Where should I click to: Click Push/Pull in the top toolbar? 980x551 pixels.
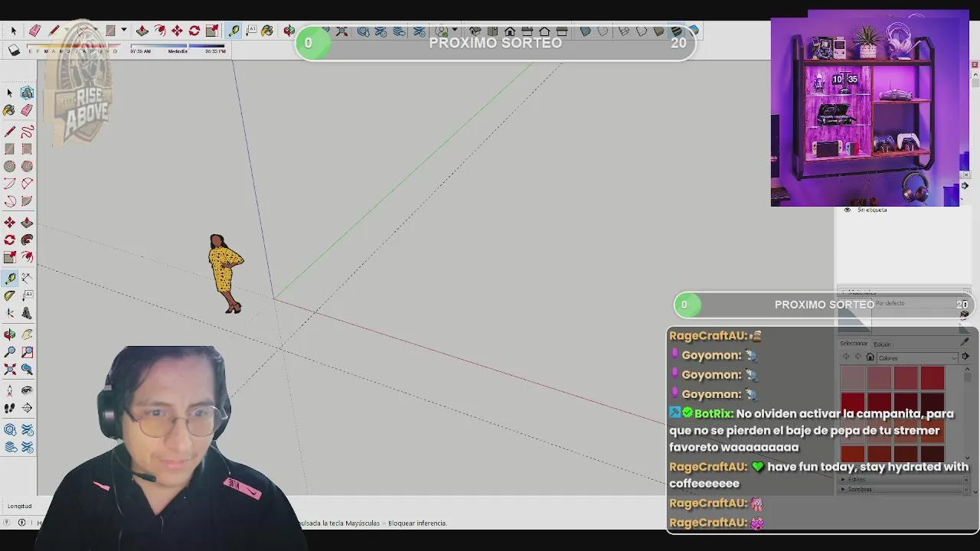pos(142,31)
